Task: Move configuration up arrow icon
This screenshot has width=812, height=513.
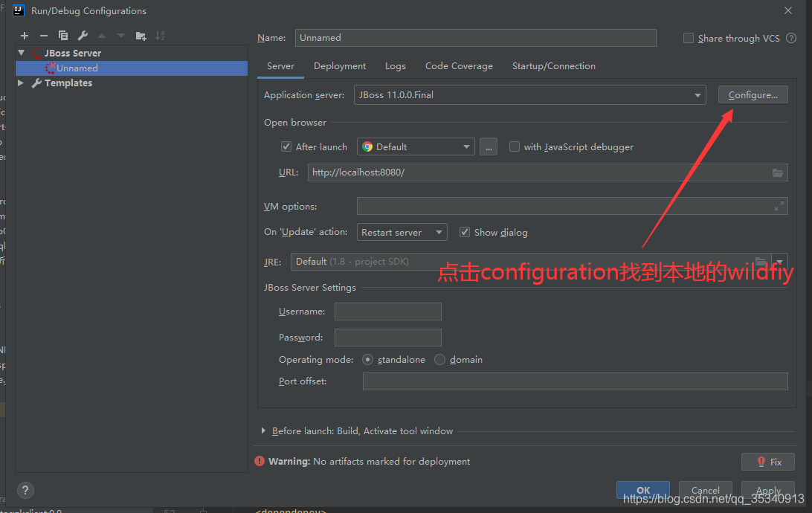Action: pos(102,36)
